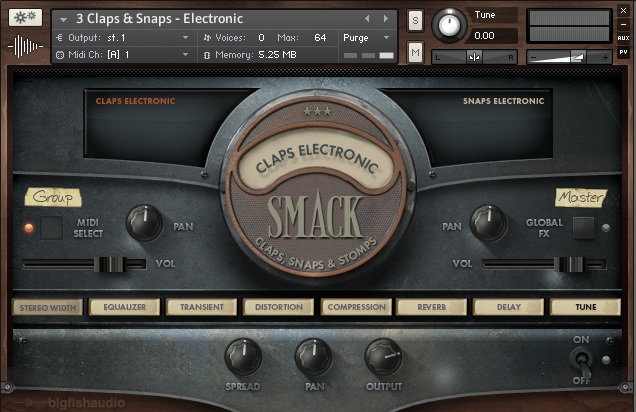Mute the instrument with the M button

tap(415, 52)
